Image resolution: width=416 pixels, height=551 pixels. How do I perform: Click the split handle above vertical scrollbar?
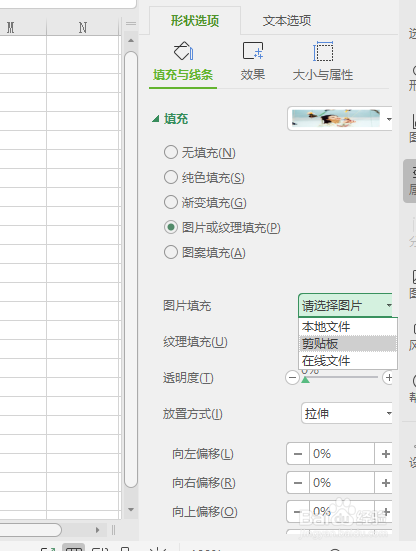(x=131, y=24)
